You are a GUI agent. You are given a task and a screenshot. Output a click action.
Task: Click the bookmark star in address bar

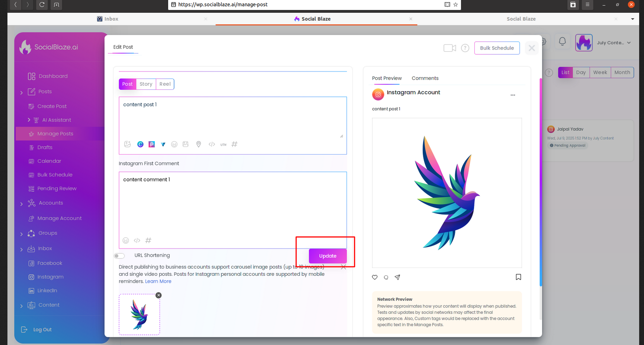click(455, 4)
